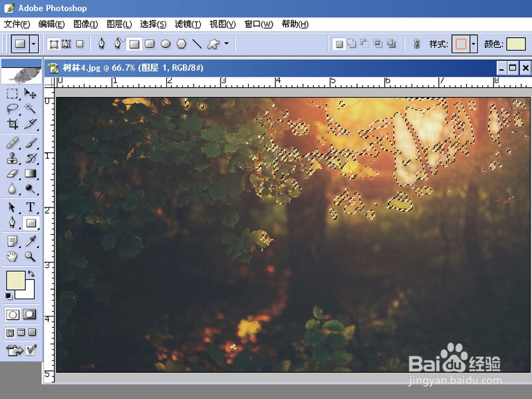Switch to Full Screen with menu bar
This screenshot has width=532, height=399.
click(21, 332)
